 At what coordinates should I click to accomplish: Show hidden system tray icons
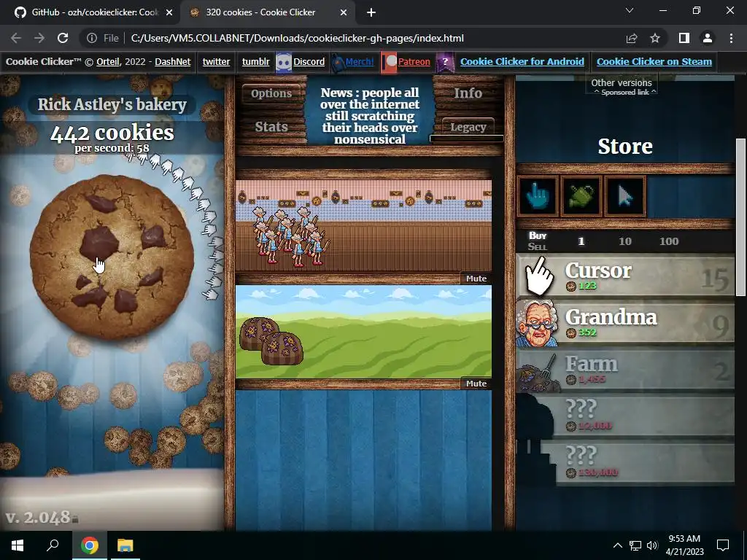[617, 545]
